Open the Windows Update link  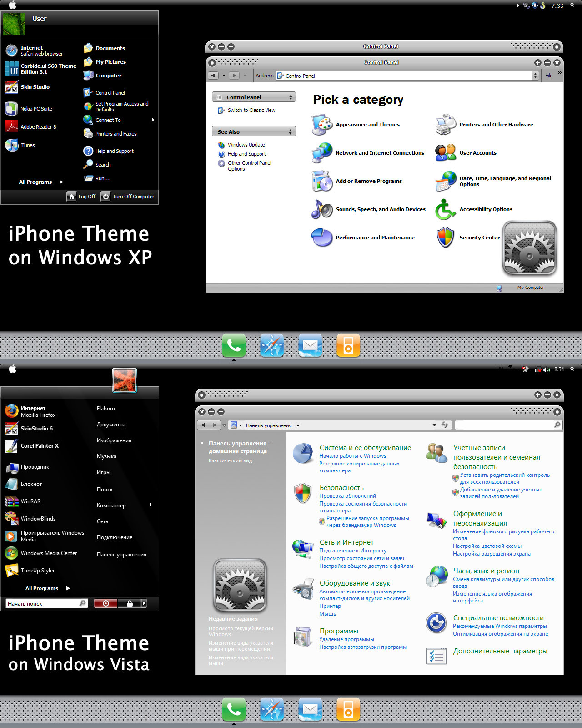[x=241, y=145]
